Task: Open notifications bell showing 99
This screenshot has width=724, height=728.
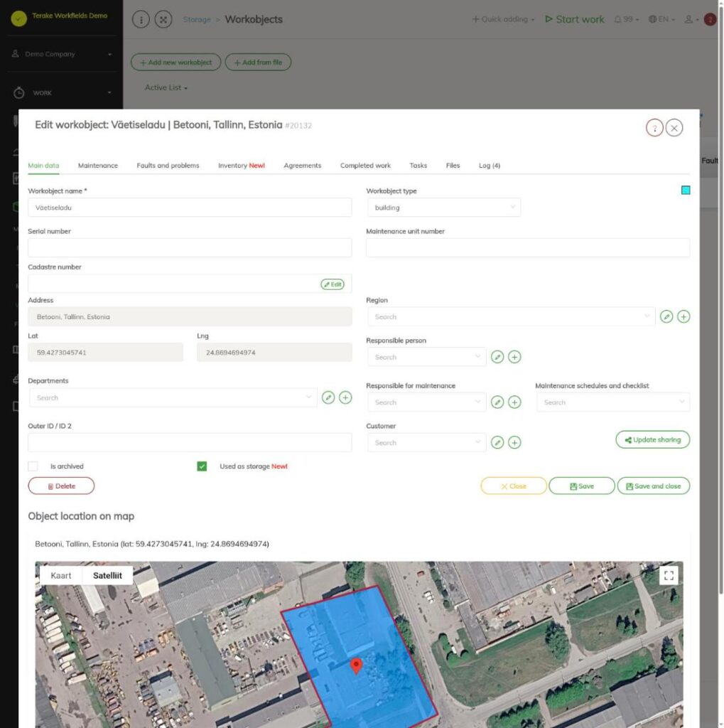Action: point(626,19)
